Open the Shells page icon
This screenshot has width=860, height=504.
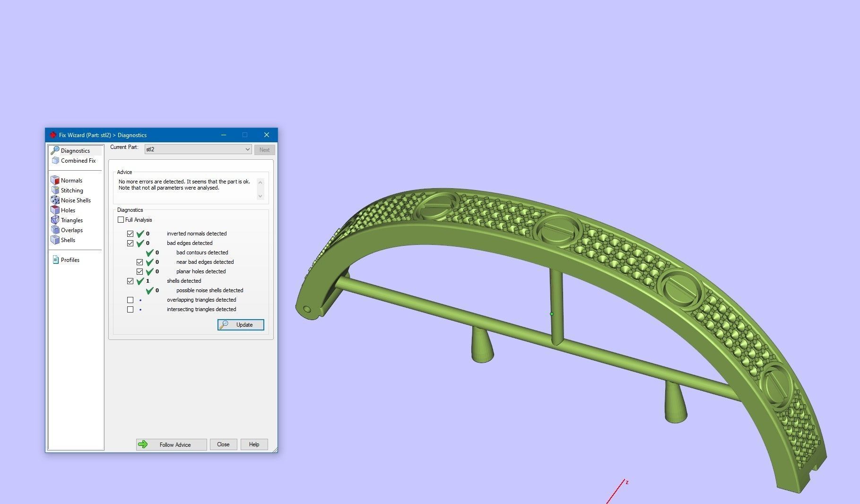55,240
